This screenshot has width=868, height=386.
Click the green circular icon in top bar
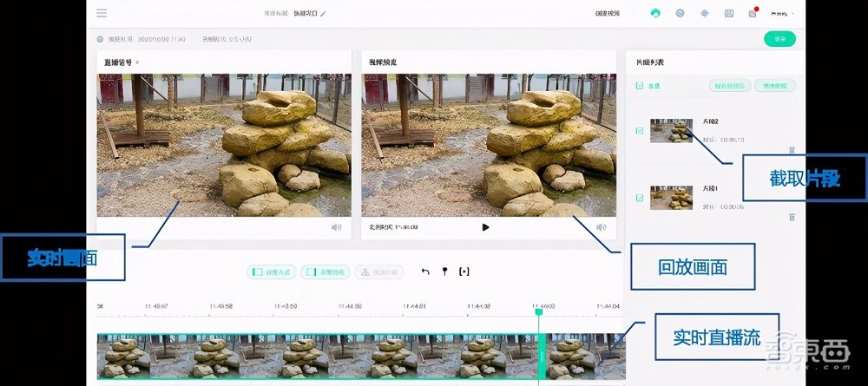pyautogui.click(x=655, y=14)
